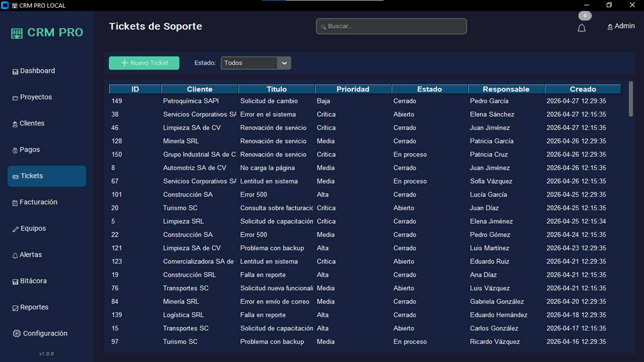Click the Nuevo Ticket button
Viewport: 644px width, 362px height.
pos(144,63)
